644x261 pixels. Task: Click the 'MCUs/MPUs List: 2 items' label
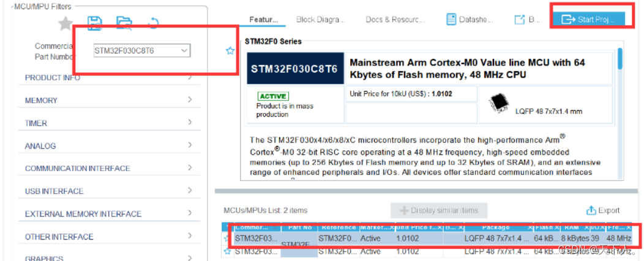coord(265,210)
